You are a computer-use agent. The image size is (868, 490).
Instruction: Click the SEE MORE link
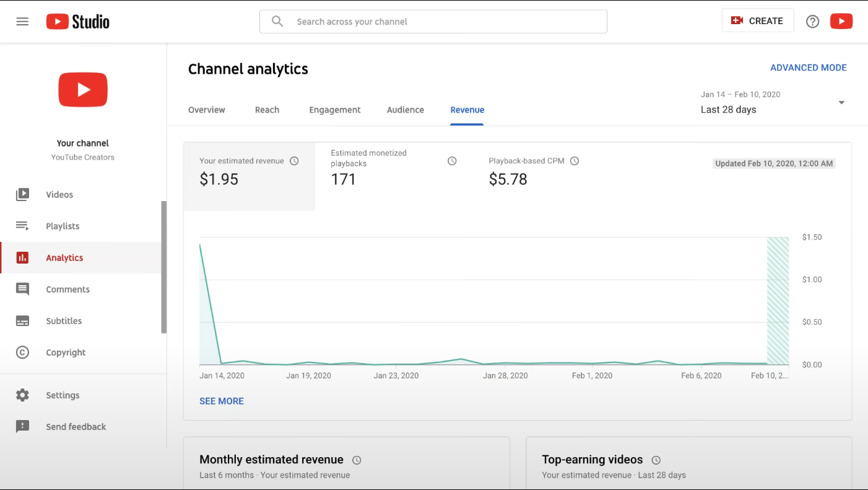coord(221,401)
